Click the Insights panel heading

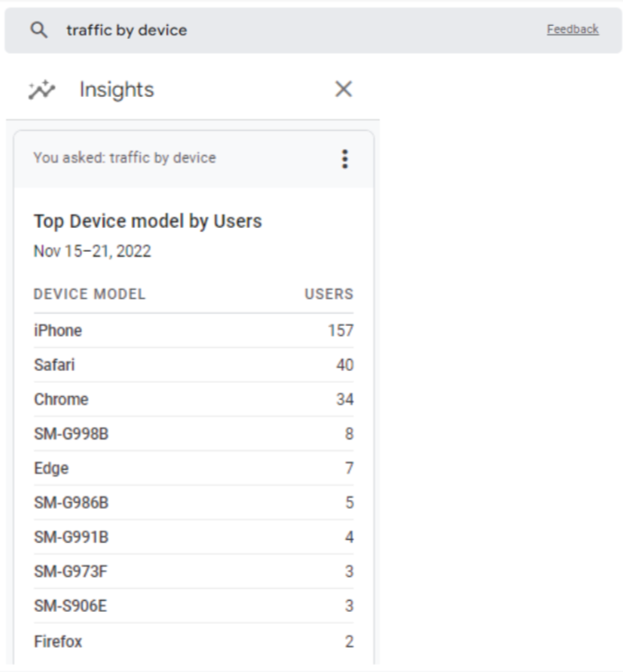point(116,90)
